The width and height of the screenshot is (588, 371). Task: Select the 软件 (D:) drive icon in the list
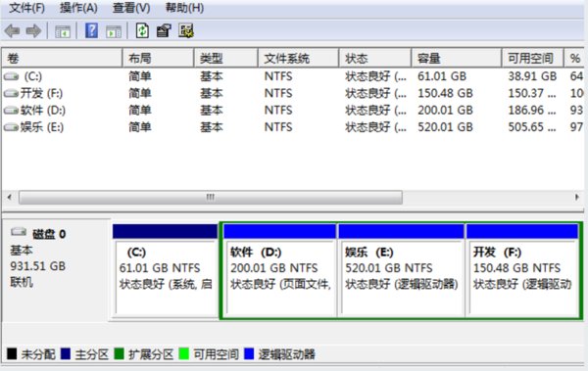coord(11,111)
